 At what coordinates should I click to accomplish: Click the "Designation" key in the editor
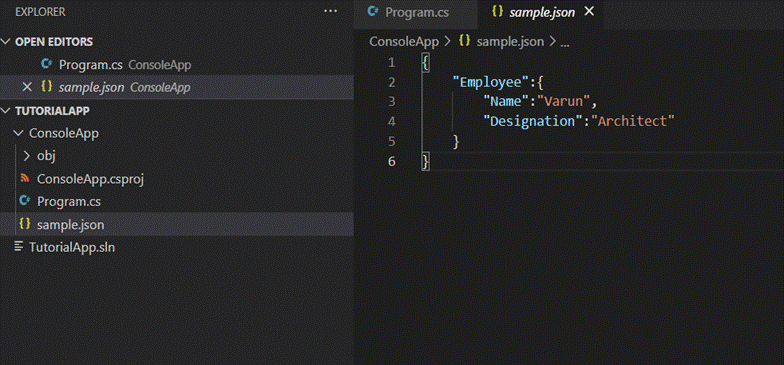pos(532,121)
